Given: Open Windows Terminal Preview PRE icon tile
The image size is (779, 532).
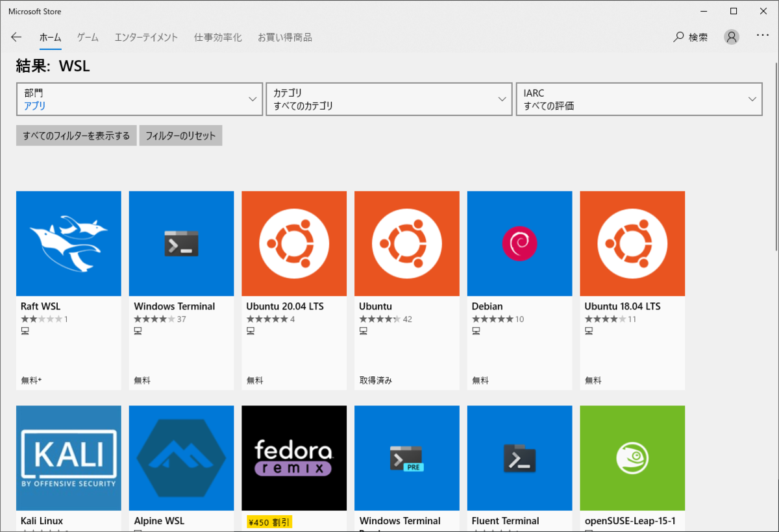Looking at the screenshot, I should (x=407, y=458).
